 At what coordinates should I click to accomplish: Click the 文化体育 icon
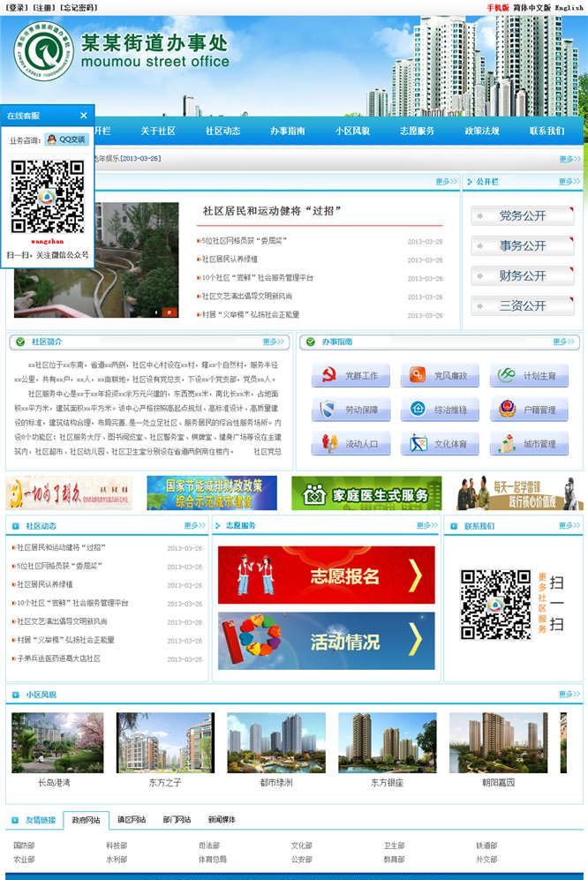pyautogui.click(x=417, y=444)
